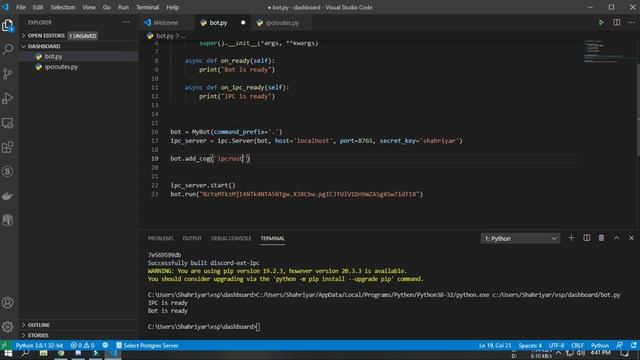
Task: Click the feedback icon in the status bar
Action: (620, 345)
